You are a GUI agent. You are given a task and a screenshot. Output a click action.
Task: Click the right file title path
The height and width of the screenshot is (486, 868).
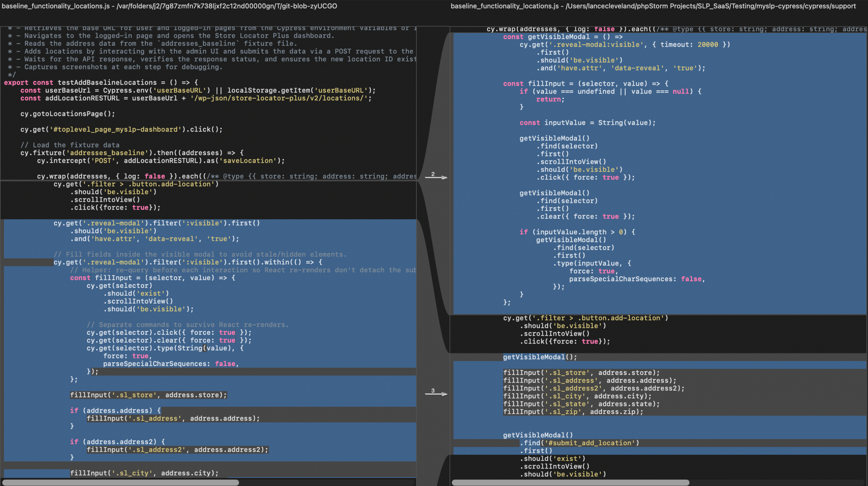[x=653, y=6]
